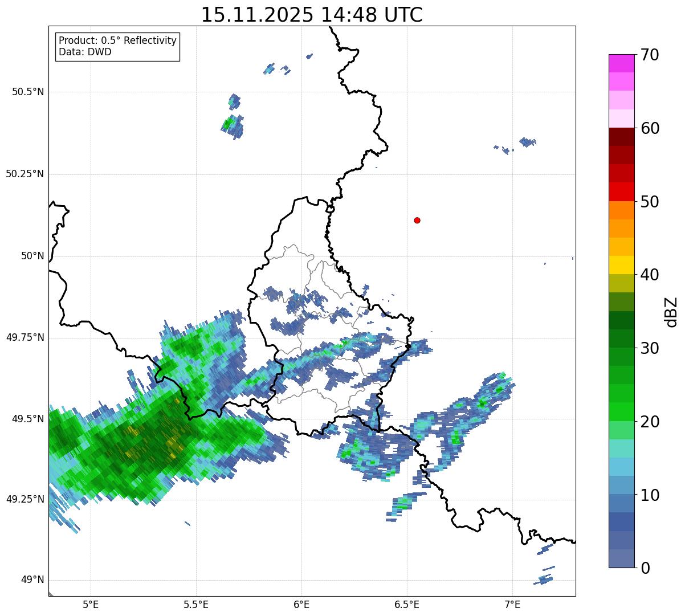Click the "dBZ" colorbar label
The width and height of the screenshot is (685, 616).
[672, 312]
